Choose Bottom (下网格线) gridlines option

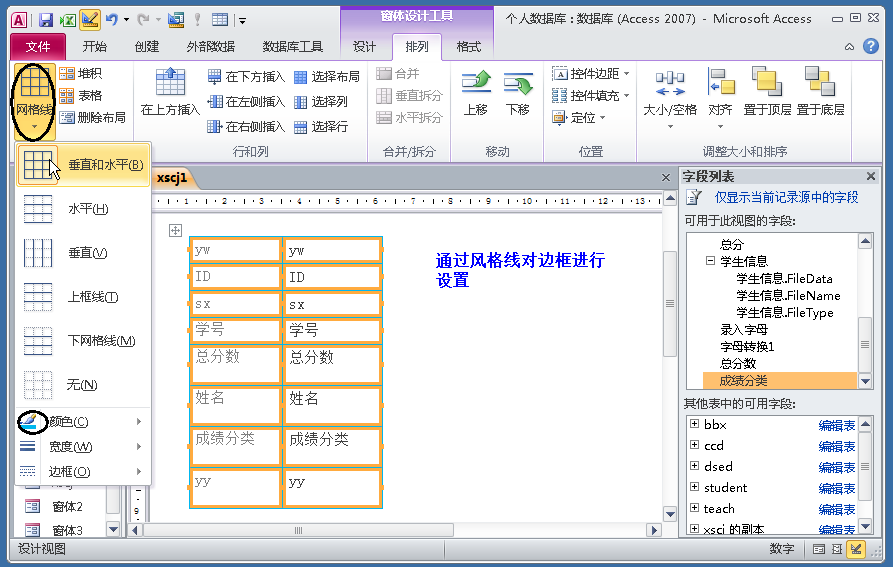point(84,340)
